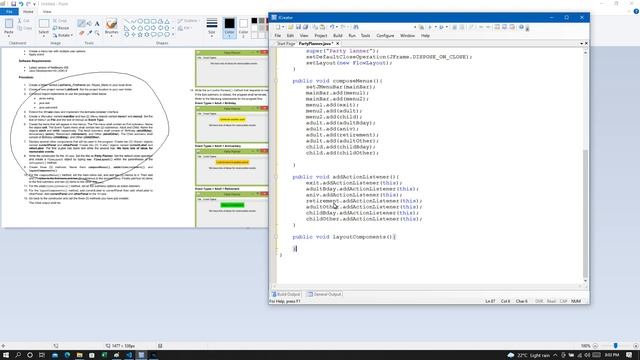Show hidden system tray icons
The height and width of the screenshot is (360, 640).
[556, 355]
